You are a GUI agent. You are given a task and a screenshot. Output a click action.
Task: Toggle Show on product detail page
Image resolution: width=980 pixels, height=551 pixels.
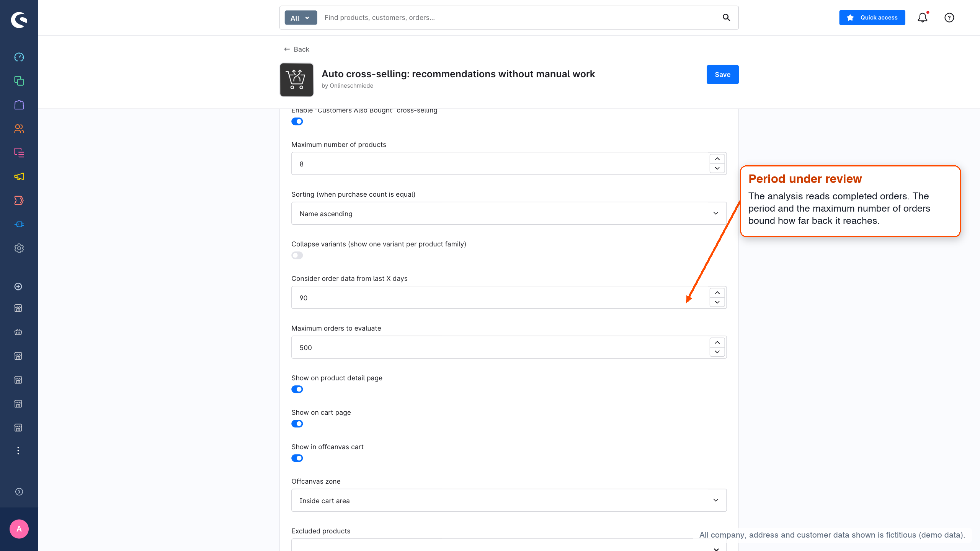click(x=297, y=389)
